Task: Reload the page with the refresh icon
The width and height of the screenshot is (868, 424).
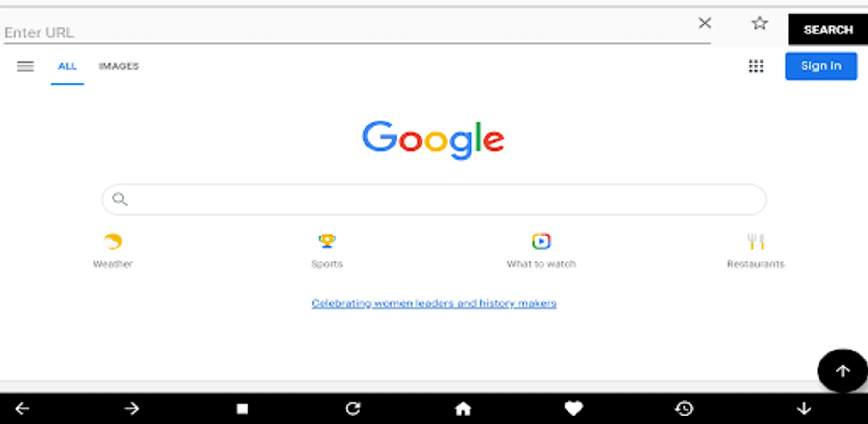Action: pyautogui.click(x=353, y=408)
